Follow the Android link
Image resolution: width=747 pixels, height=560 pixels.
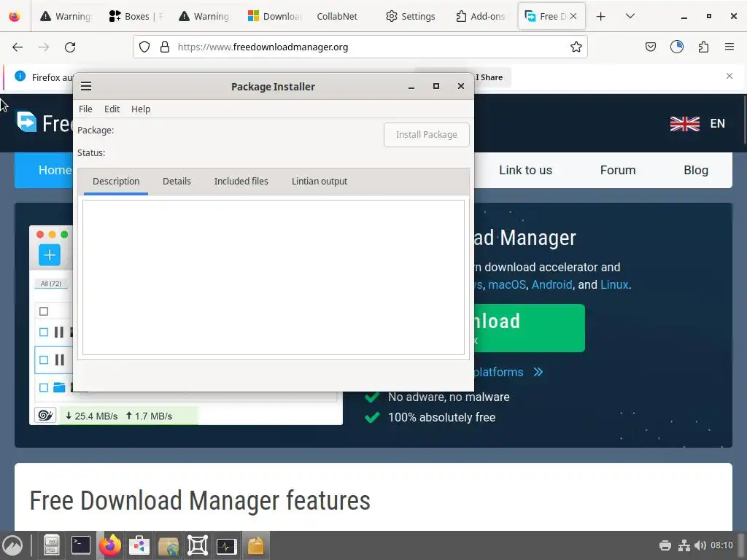tap(551, 285)
